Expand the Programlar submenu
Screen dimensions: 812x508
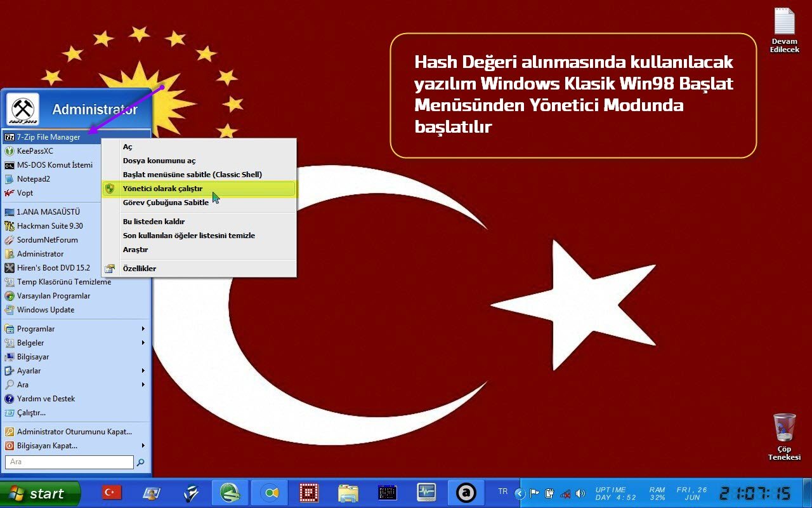76,329
